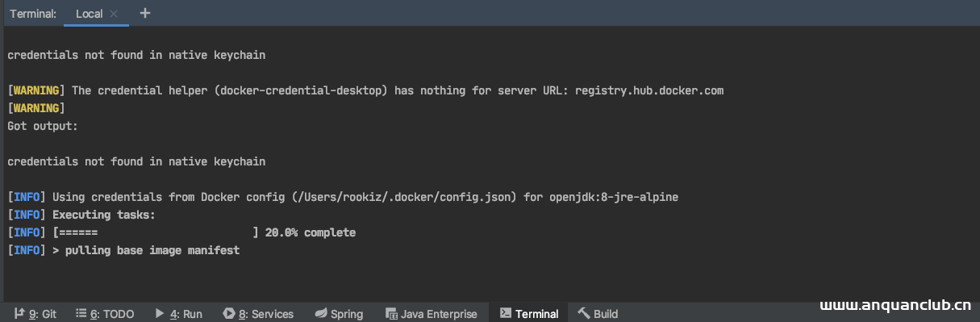980x322 pixels.
Task: Click the Run play icon
Action: pos(161,314)
